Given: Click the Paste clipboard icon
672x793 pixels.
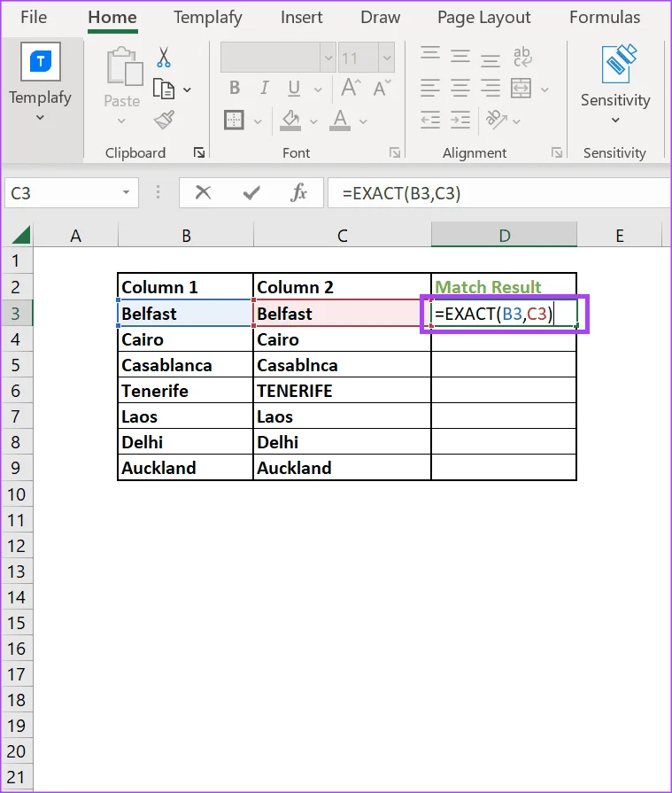Looking at the screenshot, I should [124, 66].
